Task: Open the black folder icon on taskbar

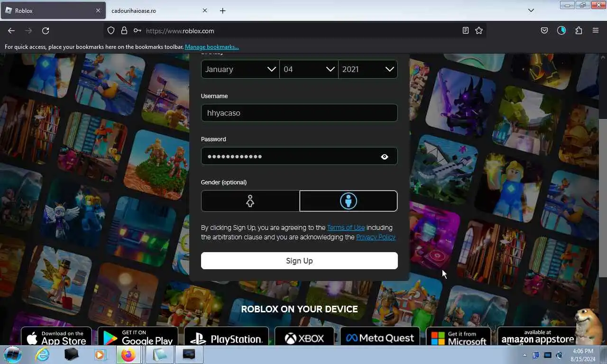Action: (72, 355)
